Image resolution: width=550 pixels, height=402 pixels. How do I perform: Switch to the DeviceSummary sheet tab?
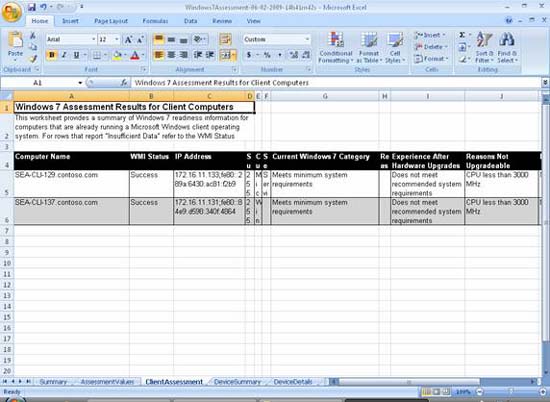pyautogui.click(x=237, y=382)
